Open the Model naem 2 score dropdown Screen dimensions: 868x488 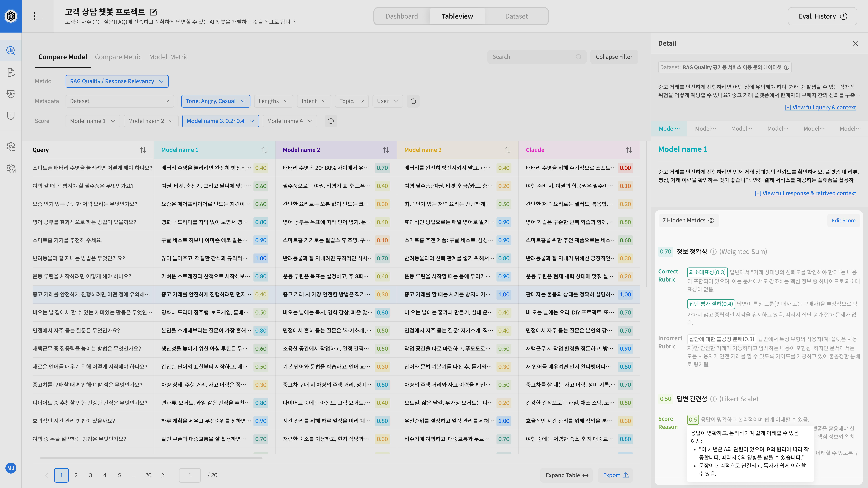[151, 121]
